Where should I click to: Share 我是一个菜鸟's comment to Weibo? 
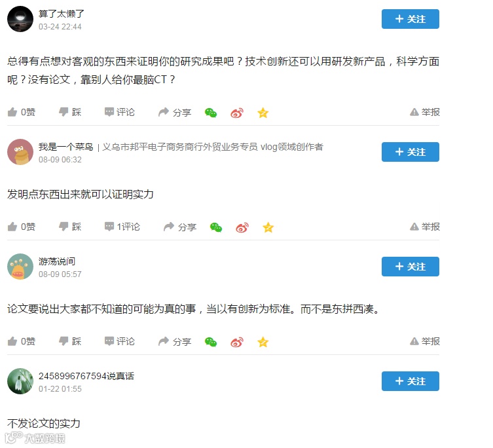click(242, 227)
